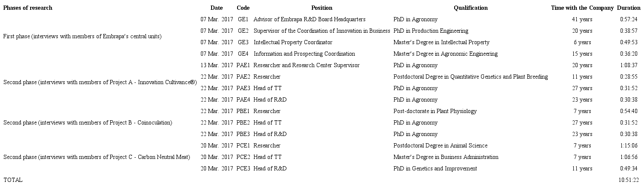Click the 'Date' column header
This screenshot has height=187, width=644.
217,8
